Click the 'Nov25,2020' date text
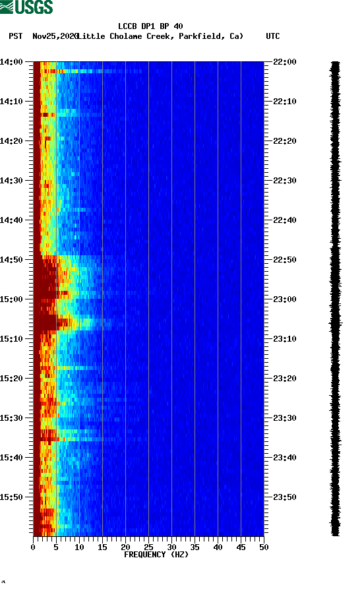The width and height of the screenshot is (364, 589). point(55,36)
